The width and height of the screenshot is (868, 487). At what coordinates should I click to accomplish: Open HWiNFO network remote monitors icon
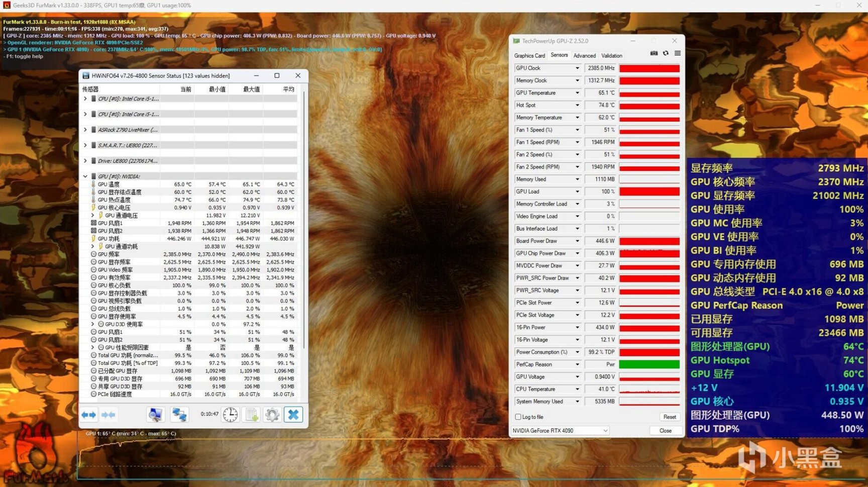(x=179, y=415)
